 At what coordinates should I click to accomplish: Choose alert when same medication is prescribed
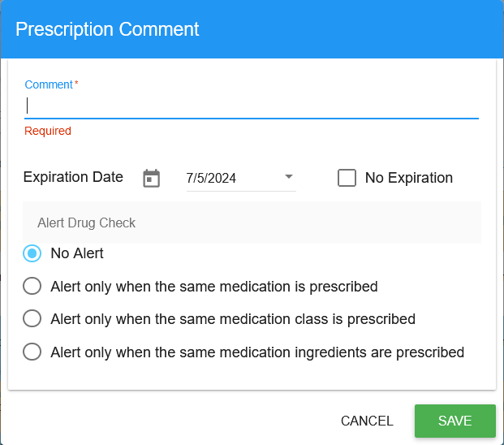(32, 286)
